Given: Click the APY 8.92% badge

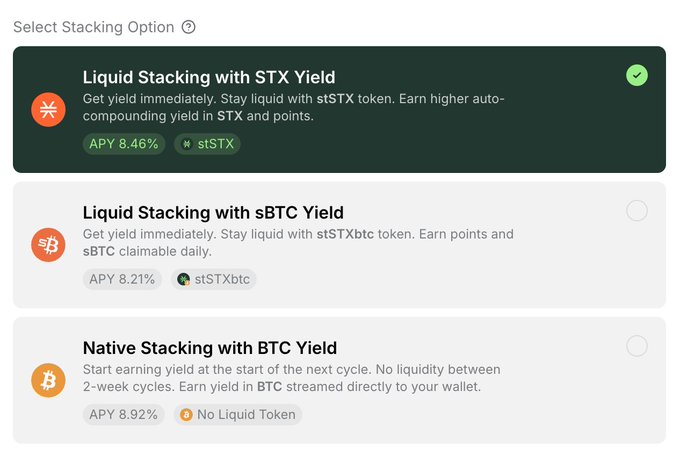Looking at the screenshot, I should click(124, 414).
